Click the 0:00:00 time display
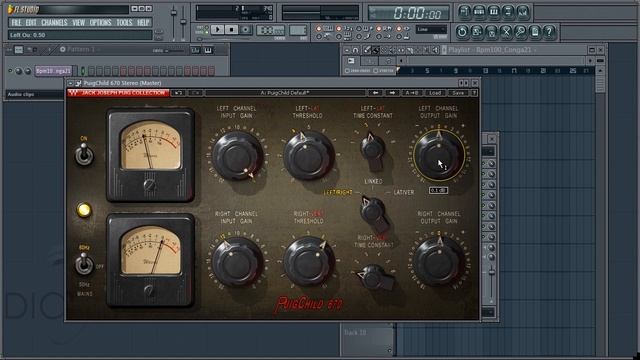 click(x=409, y=13)
